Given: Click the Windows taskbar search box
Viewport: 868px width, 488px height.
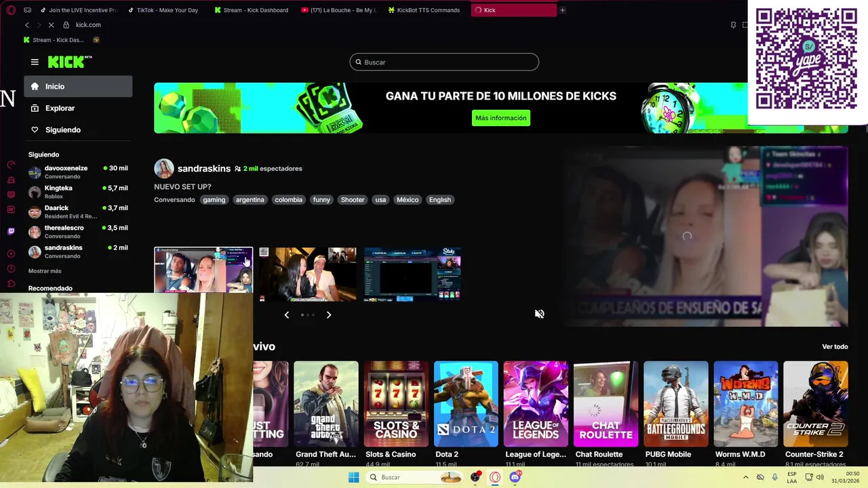Looking at the screenshot, I should (x=415, y=477).
